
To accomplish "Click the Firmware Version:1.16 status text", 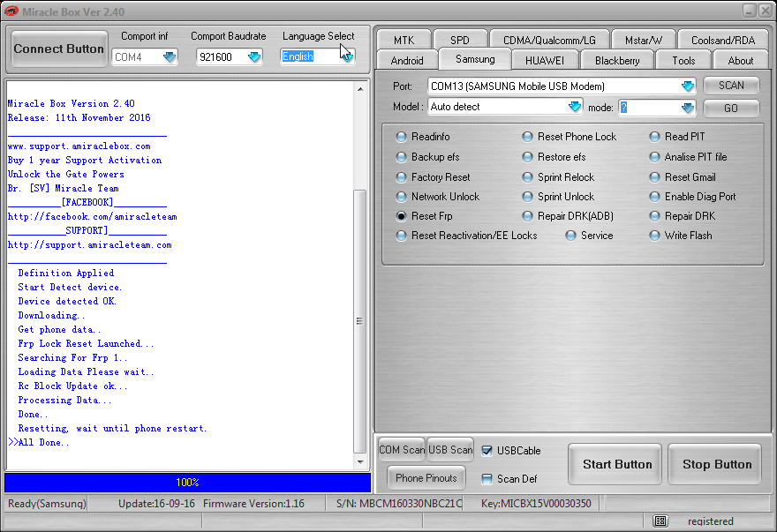I will [253, 504].
